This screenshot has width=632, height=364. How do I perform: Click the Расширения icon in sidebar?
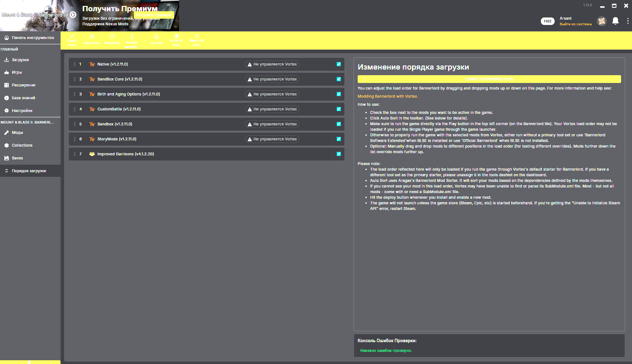tap(7, 85)
